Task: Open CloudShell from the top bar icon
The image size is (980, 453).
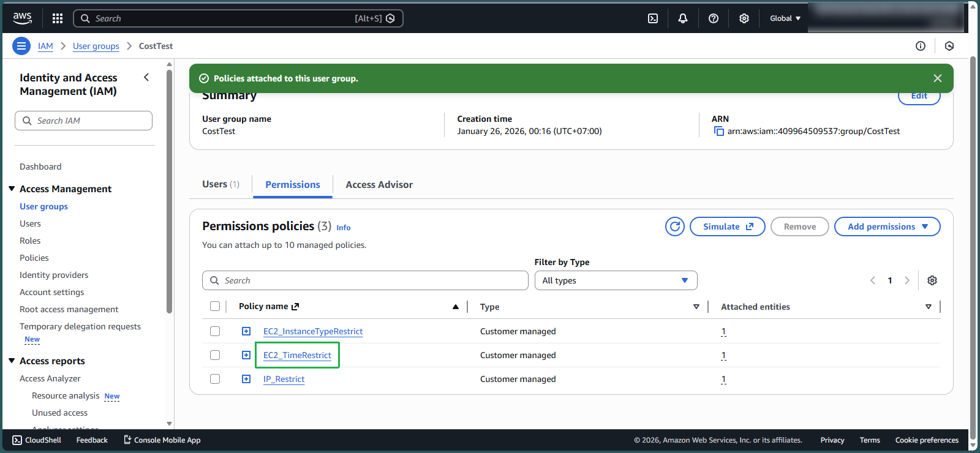Action: [x=653, y=18]
